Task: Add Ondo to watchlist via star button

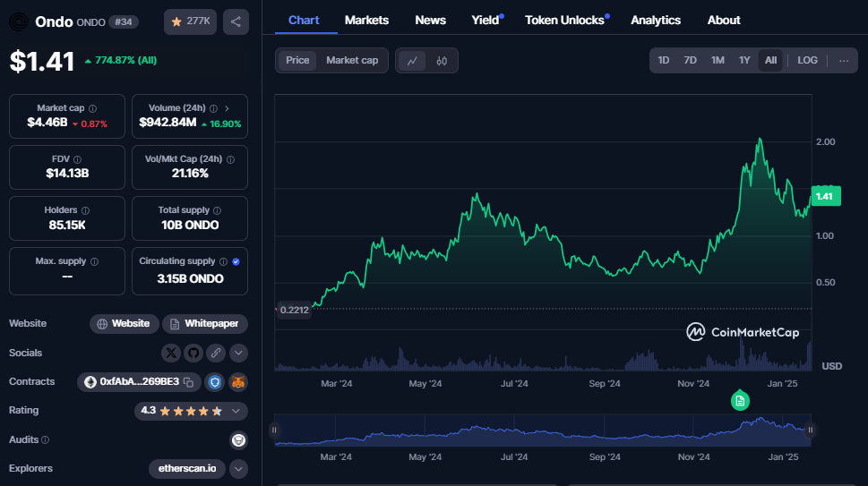Action: click(x=190, y=21)
